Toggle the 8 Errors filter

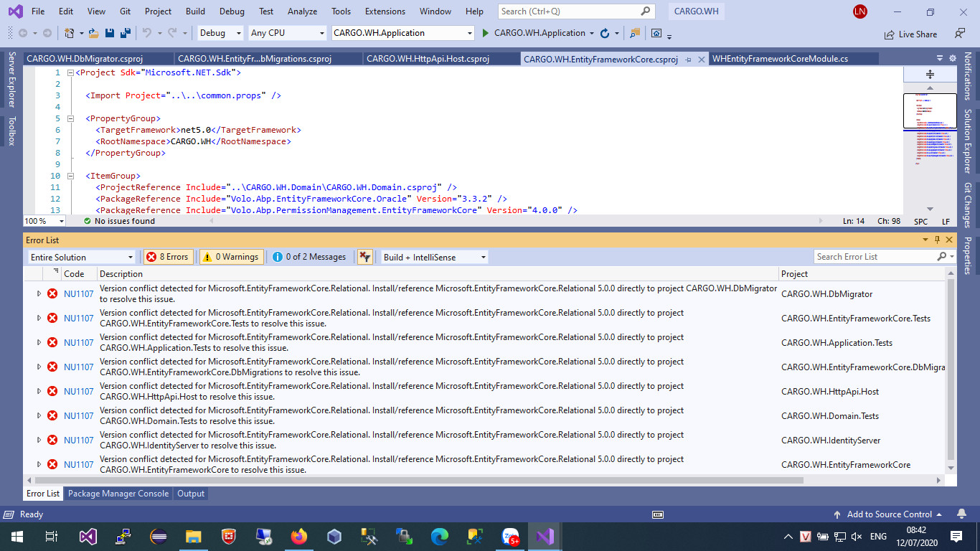(169, 257)
